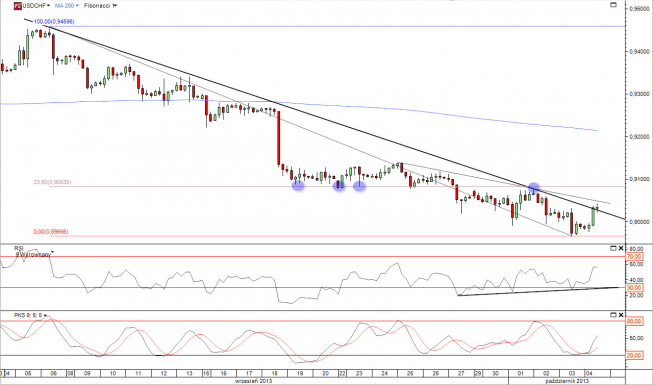
Task: Maximize the main price chart pane
Action: (x=613, y=5)
